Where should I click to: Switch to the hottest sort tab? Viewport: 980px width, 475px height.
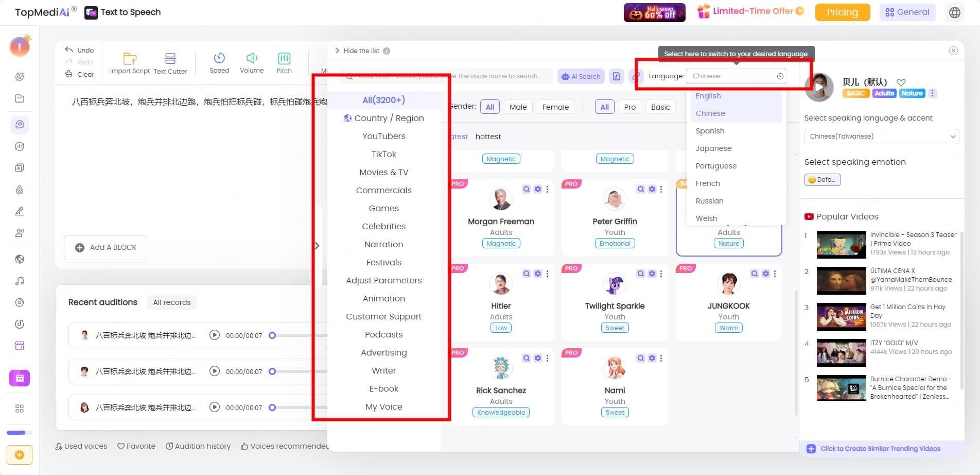pyautogui.click(x=488, y=137)
